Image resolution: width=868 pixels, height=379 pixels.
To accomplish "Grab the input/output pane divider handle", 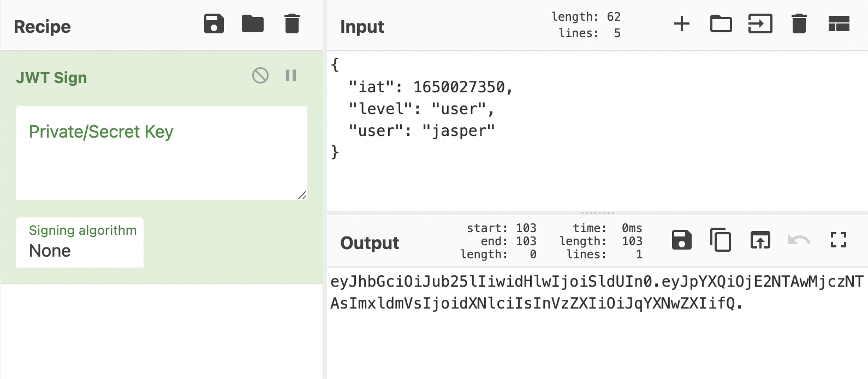I will 597,212.
